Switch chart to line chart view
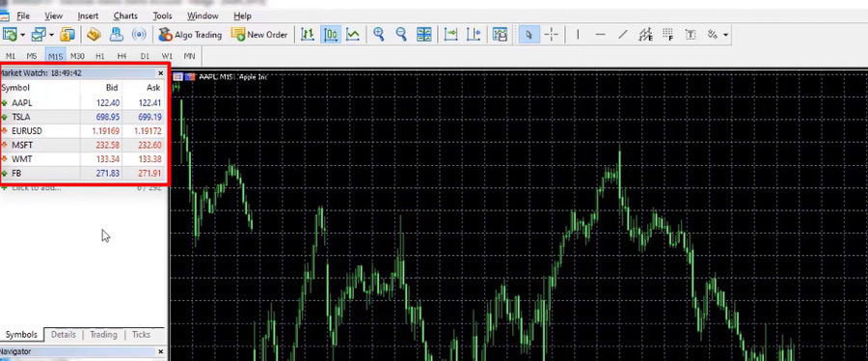This screenshot has height=361, width=868. [353, 35]
